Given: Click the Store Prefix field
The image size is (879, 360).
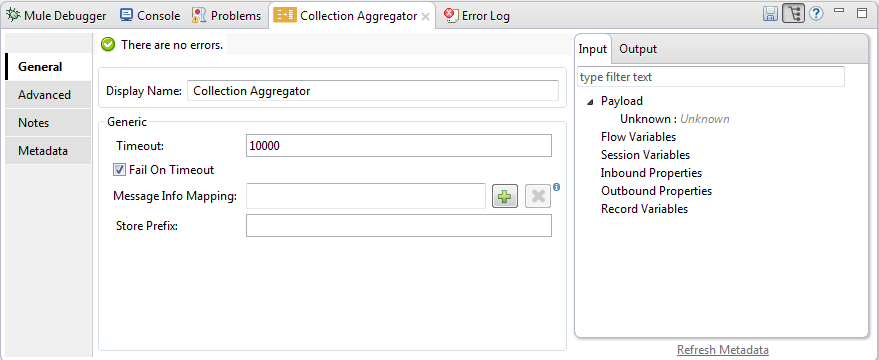Looking at the screenshot, I should [x=399, y=226].
